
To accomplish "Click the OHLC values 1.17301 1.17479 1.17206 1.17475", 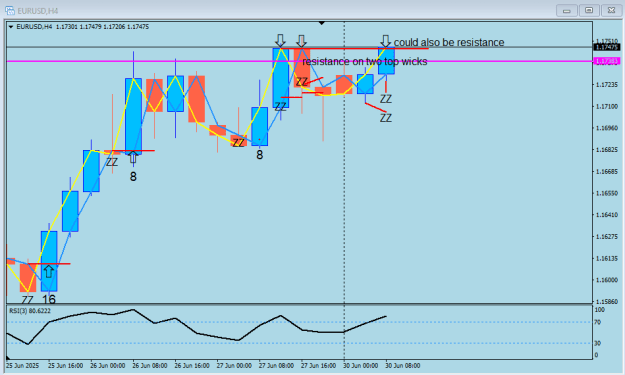I will point(102,27).
